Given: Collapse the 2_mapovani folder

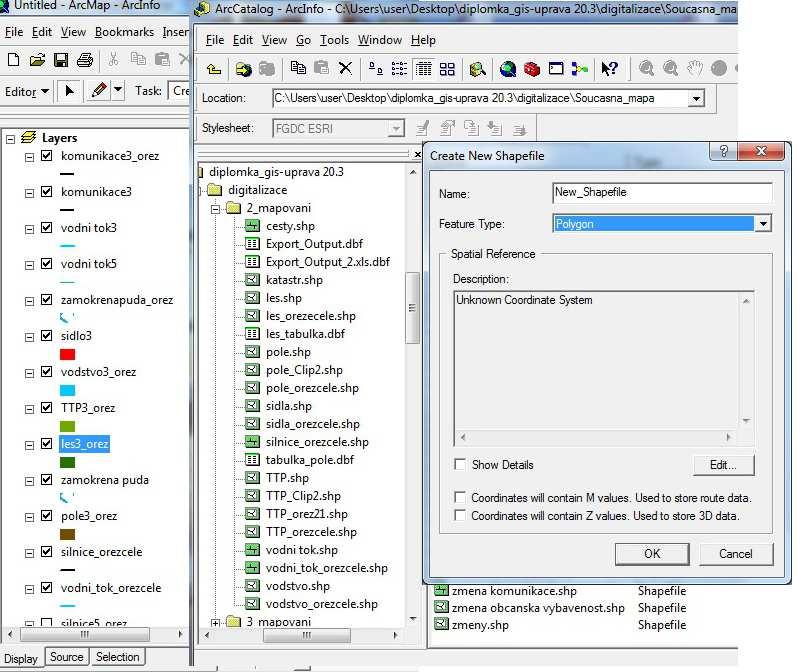Looking at the screenshot, I should point(216,208).
